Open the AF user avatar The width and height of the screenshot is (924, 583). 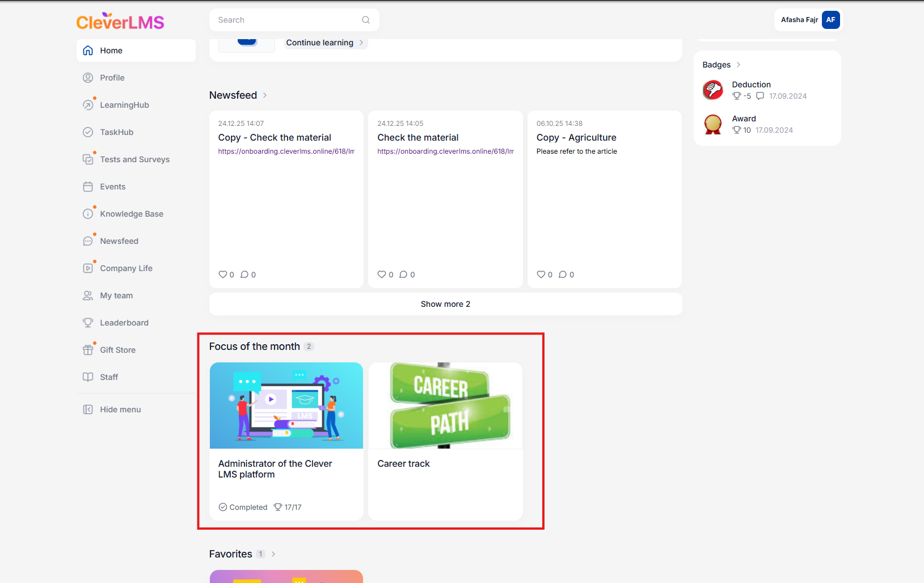pos(830,20)
